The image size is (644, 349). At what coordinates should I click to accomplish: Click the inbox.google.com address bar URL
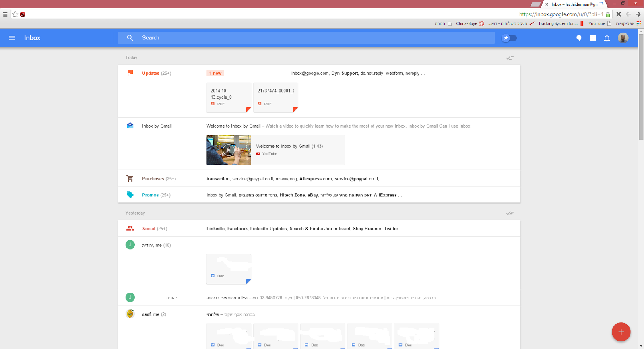click(x=561, y=14)
